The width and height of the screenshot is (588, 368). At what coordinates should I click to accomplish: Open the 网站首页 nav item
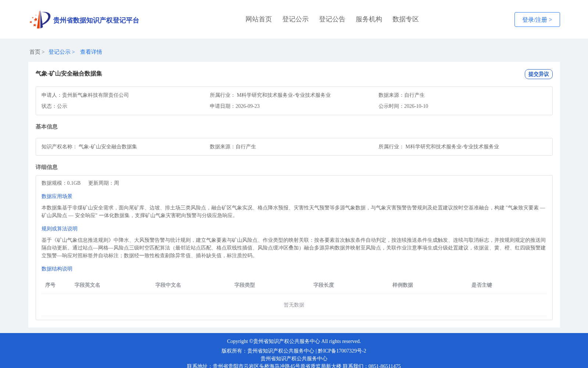click(x=259, y=19)
